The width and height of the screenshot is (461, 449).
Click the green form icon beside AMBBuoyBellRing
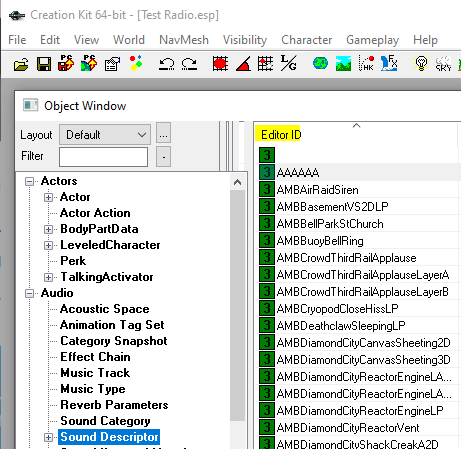(267, 240)
